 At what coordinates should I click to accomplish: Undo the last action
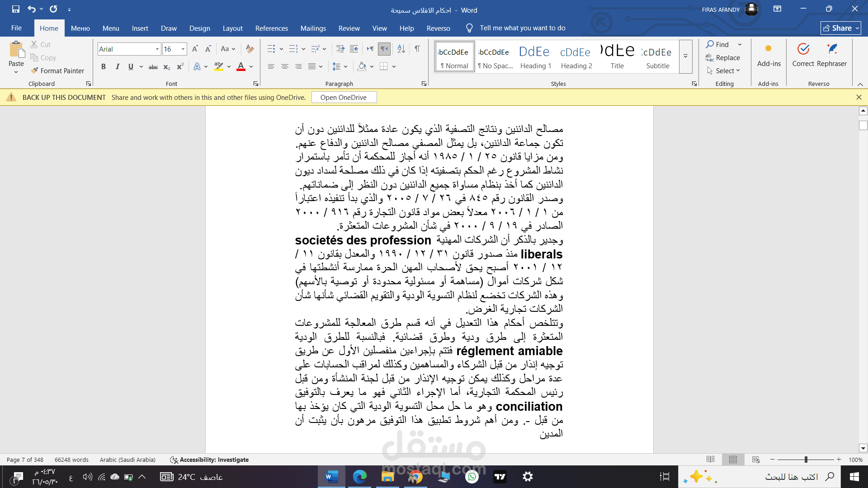[x=31, y=9]
